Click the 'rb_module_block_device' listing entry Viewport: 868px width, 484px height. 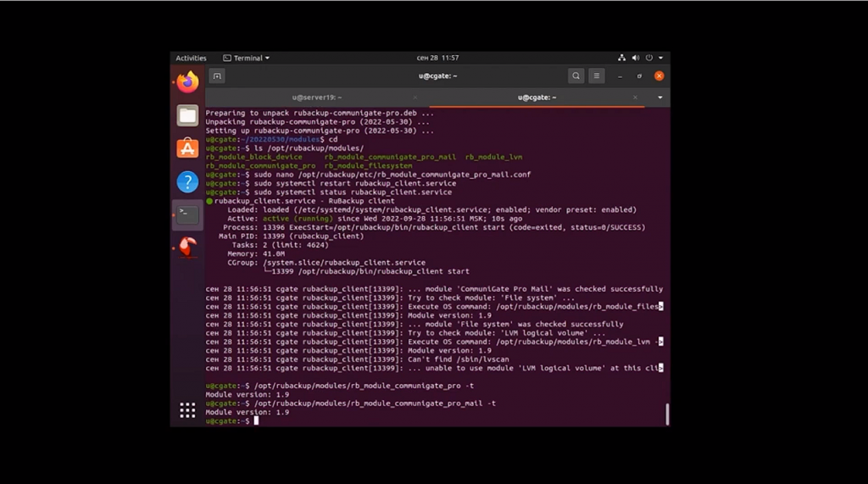click(253, 157)
